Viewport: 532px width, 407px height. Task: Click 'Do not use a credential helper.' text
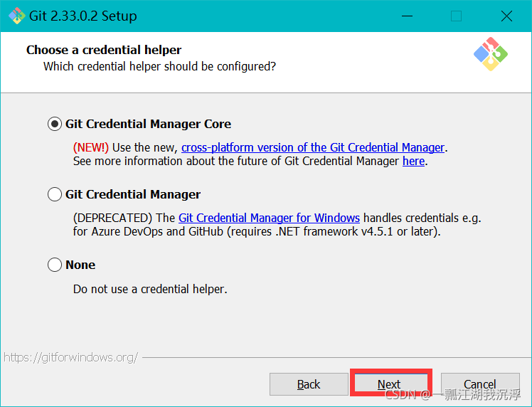pos(150,289)
